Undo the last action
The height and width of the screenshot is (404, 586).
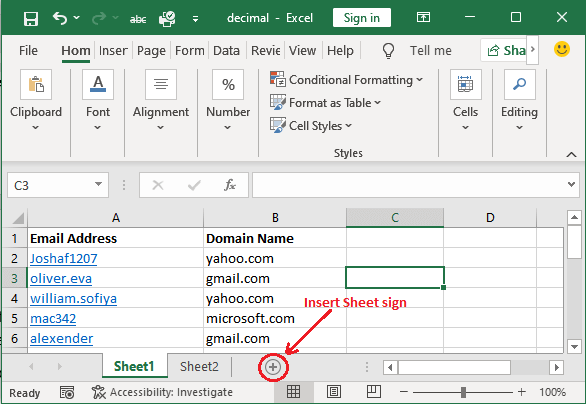pyautogui.click(x=60, y=18)
